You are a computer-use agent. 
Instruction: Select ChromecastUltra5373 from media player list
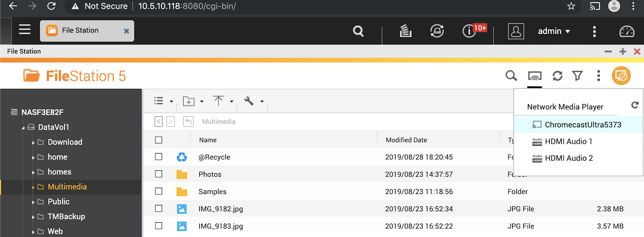point(582,125)
